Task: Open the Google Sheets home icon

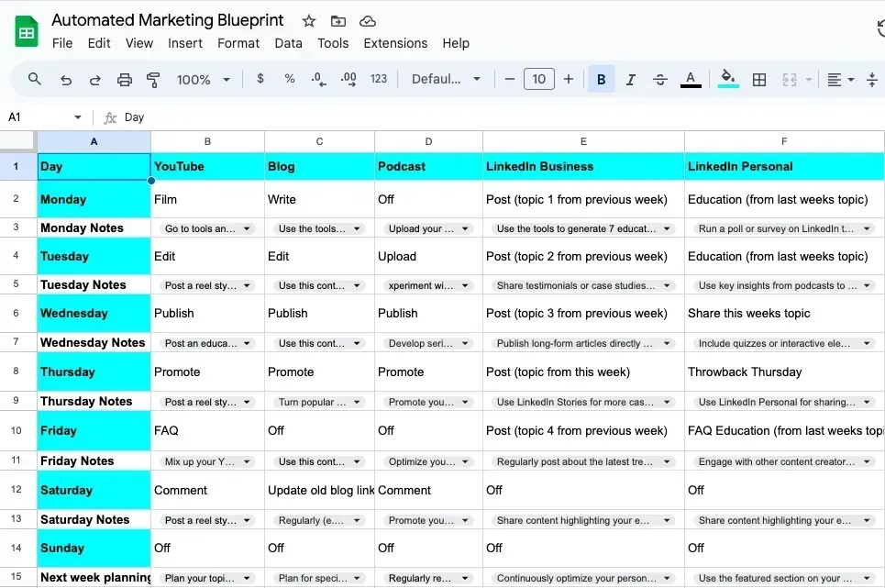Action: coord(26,32)
